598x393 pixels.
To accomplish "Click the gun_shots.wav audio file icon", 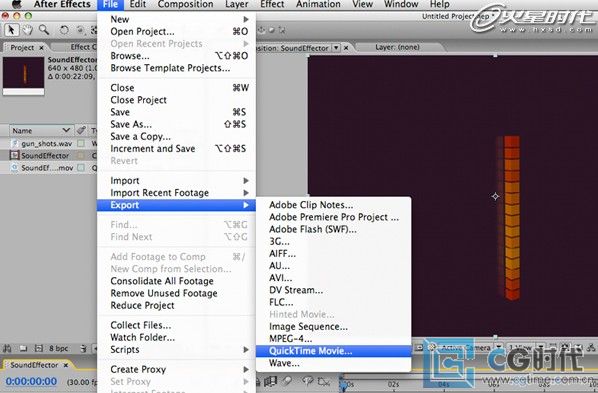I will [x=14, y=143].
